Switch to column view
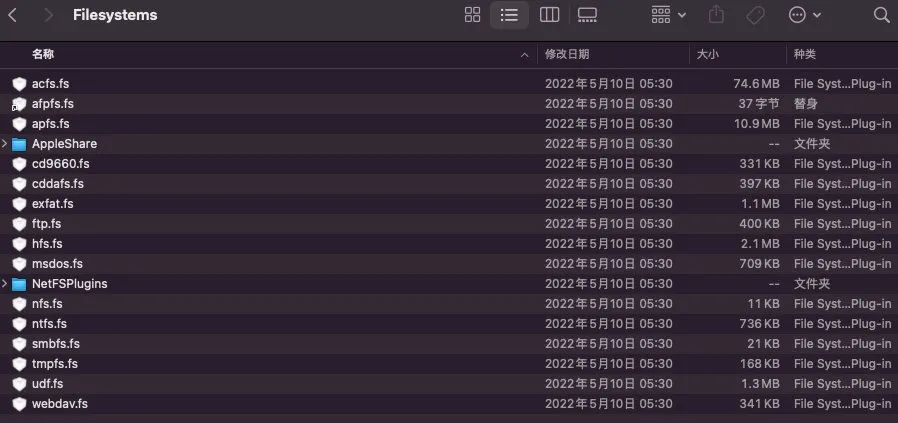This screenshot has width=898, height=423. tap(549, 15)
